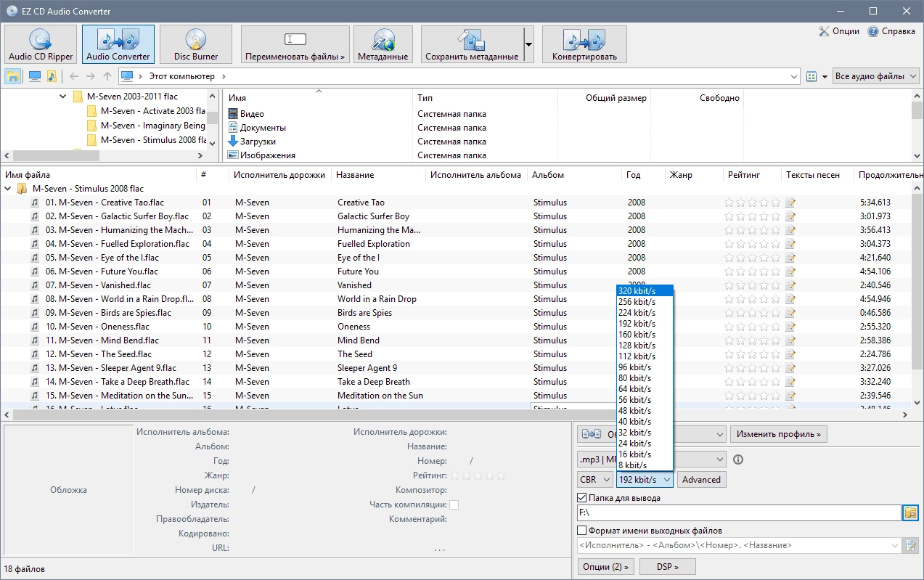Switch to the Disc Burner mode
The image size is (924, 580).
(196, 44)
